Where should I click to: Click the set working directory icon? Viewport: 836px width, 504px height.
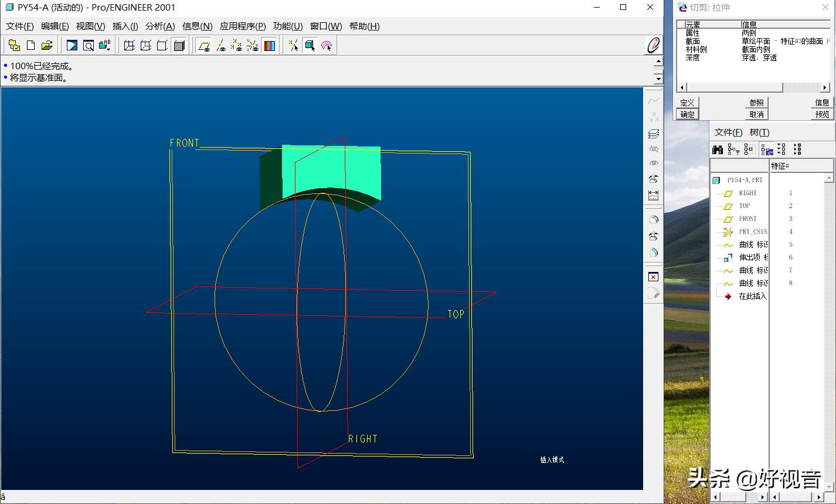tap(14, 45)
